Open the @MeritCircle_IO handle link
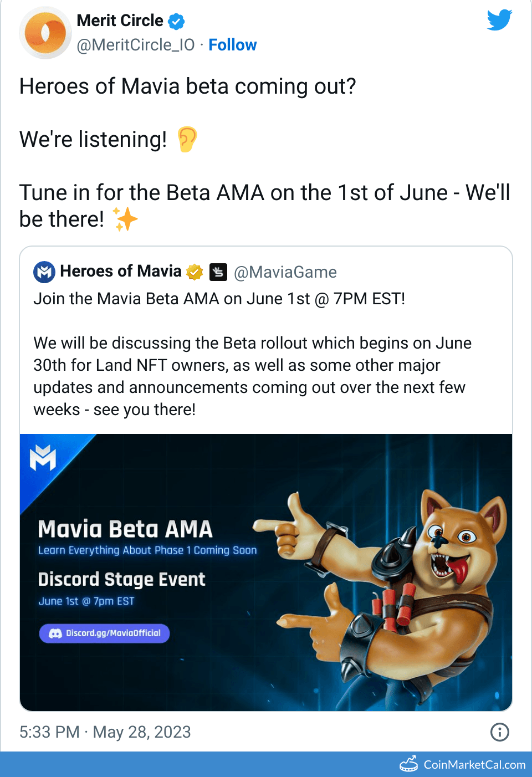The height and width of the screenshot is (777, 532). [136, 45]
